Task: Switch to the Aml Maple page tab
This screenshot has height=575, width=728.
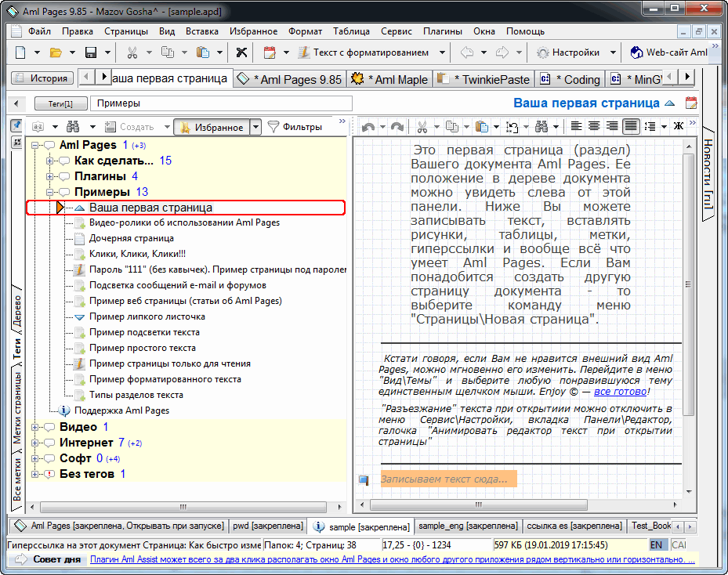Action: point(389,79)
